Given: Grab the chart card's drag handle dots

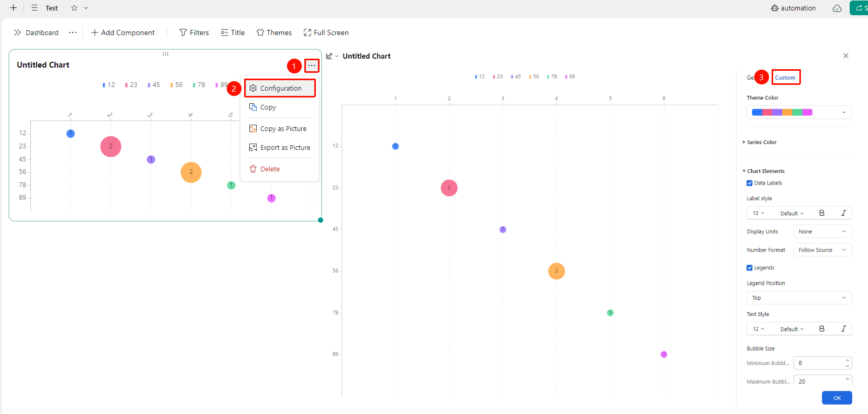Looking at the screenshot, I should (x=166, y=54).
